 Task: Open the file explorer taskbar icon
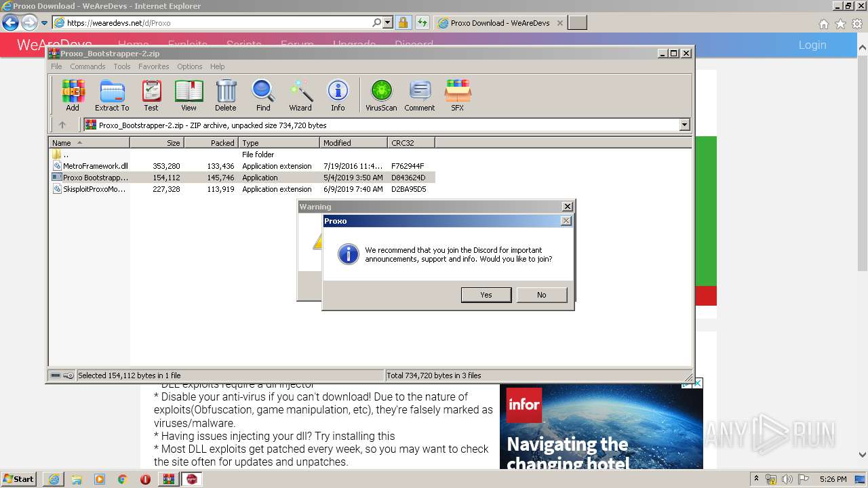point(77,479)
